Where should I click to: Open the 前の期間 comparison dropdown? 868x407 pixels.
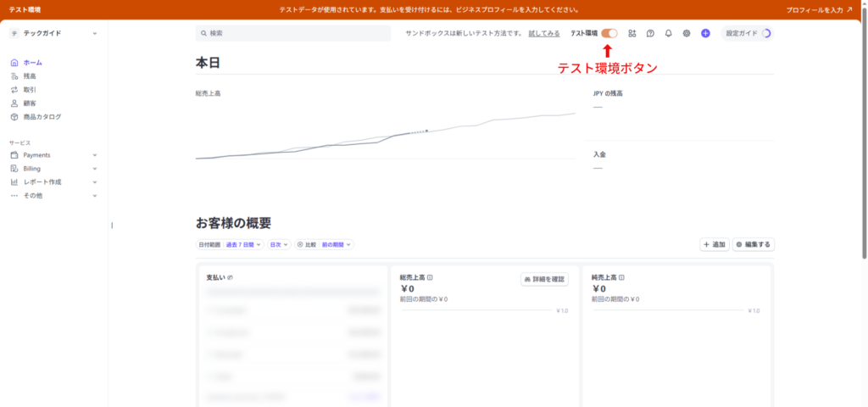tap(336, 244)
